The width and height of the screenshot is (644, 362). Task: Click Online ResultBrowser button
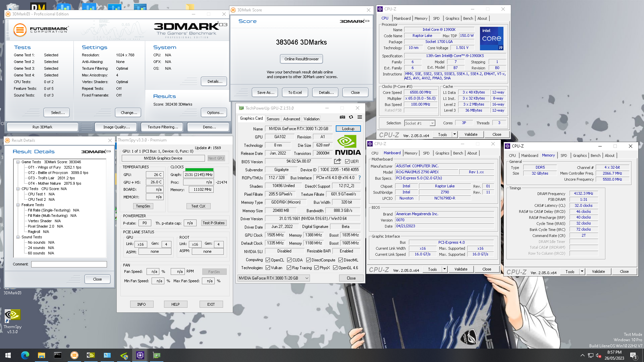pos(301,59)
